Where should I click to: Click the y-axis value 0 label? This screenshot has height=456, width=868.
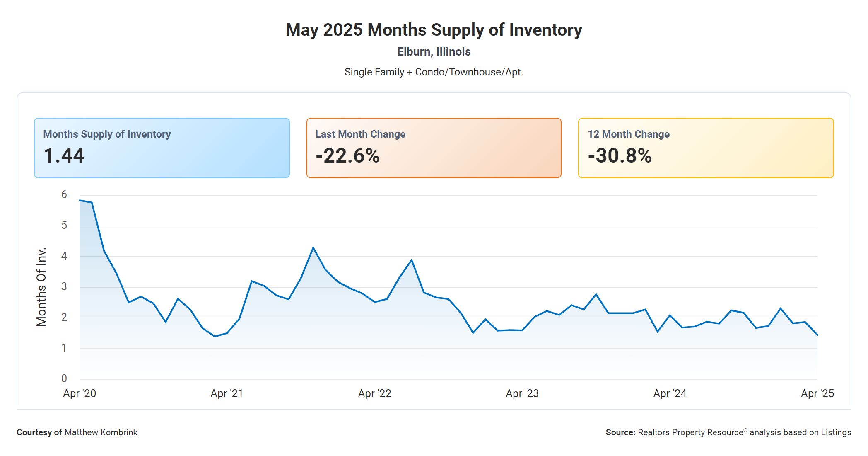pos(64,378)
